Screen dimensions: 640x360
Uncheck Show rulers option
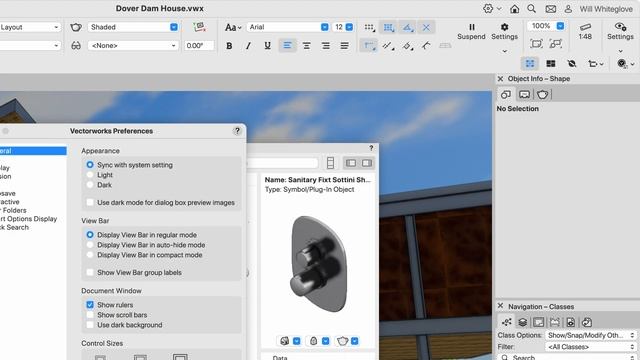pyautogui.click(x=90, y=305)
